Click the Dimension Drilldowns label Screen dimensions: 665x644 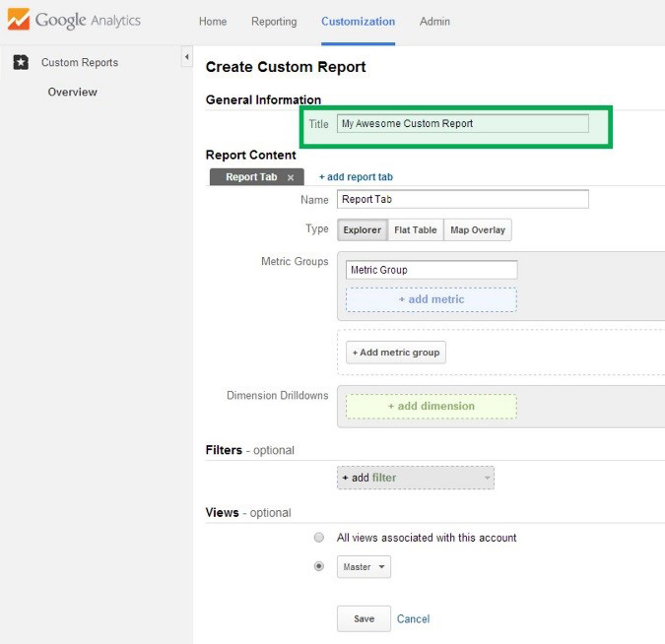[x=278, y=396]
